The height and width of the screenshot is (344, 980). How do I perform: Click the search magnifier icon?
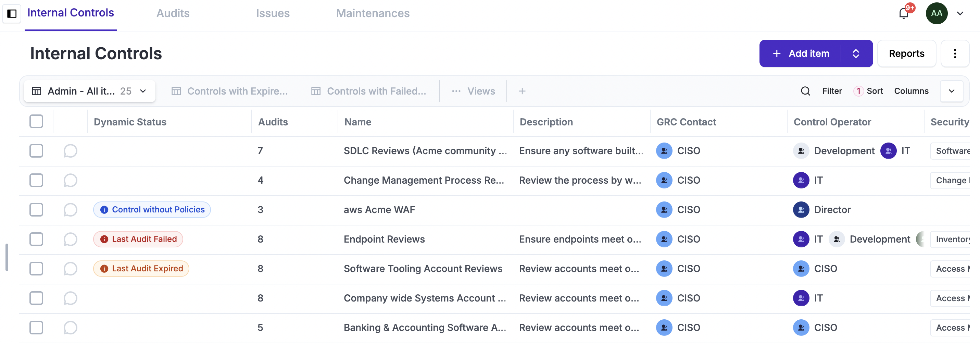click(805, 91)
